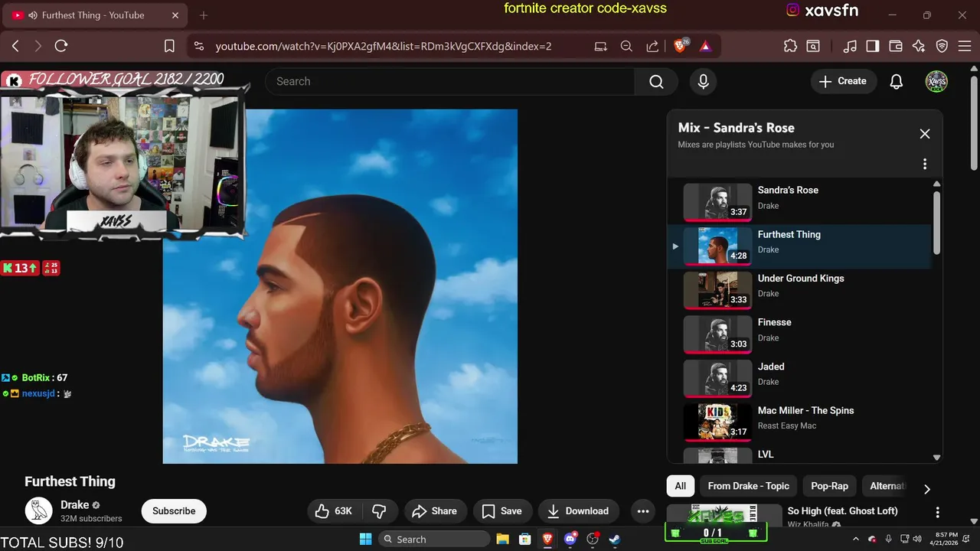Show hidden system tray icons
Image resolution: width=980 pixels, height=551 pixels.
(856, 539)
